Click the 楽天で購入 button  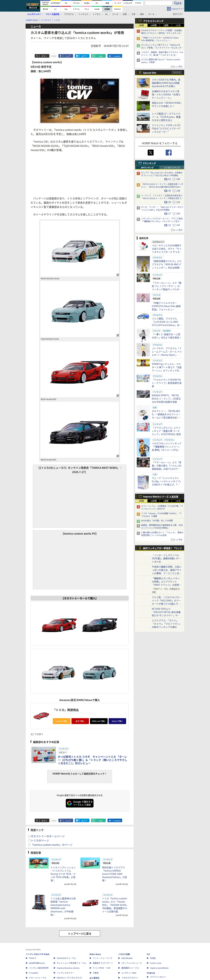(x=80, y=721)
